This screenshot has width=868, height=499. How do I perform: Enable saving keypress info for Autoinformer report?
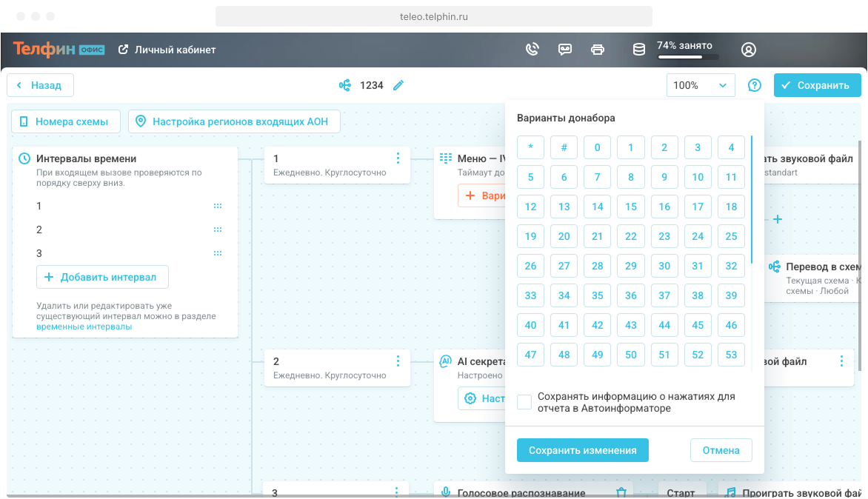coord(524,402)
